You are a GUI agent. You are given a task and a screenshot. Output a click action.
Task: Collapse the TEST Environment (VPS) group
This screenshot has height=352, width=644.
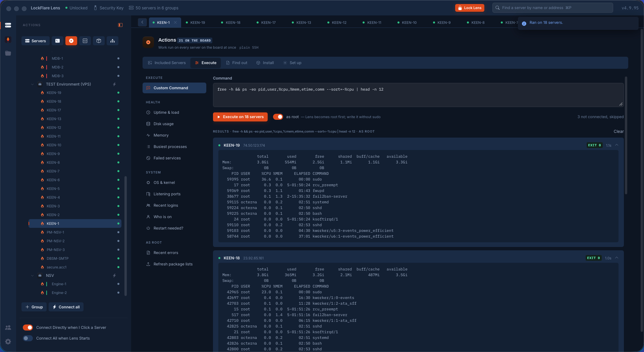point(33,84)
